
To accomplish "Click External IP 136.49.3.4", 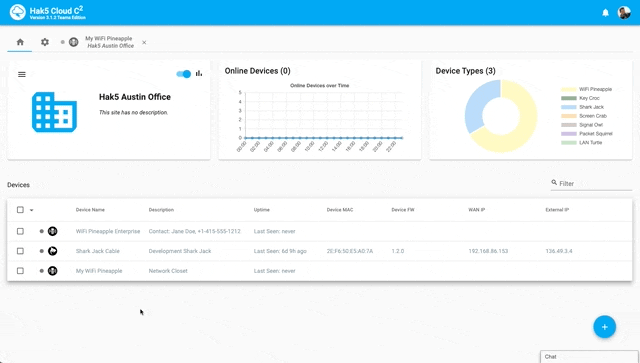I will point(559,251).
